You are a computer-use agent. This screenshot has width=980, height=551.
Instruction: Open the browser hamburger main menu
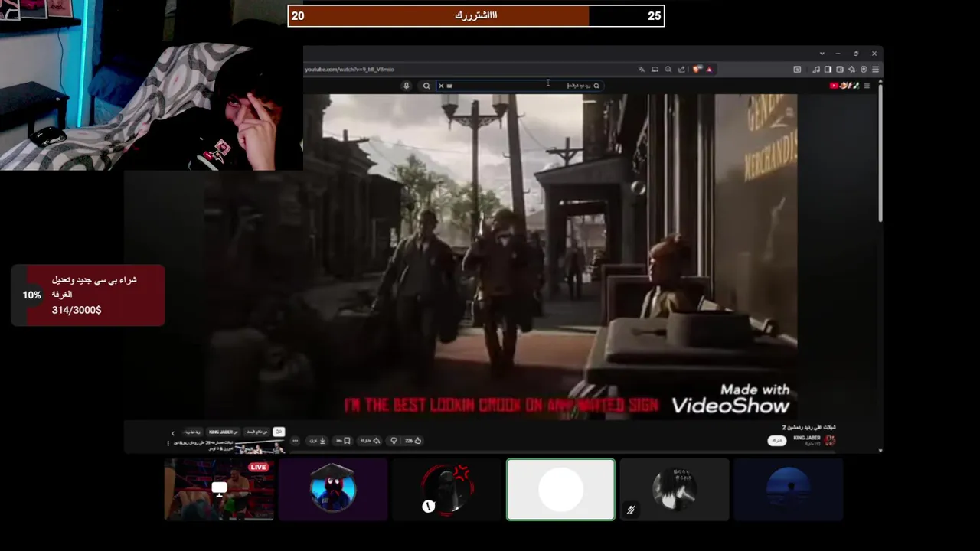(875, 70)
